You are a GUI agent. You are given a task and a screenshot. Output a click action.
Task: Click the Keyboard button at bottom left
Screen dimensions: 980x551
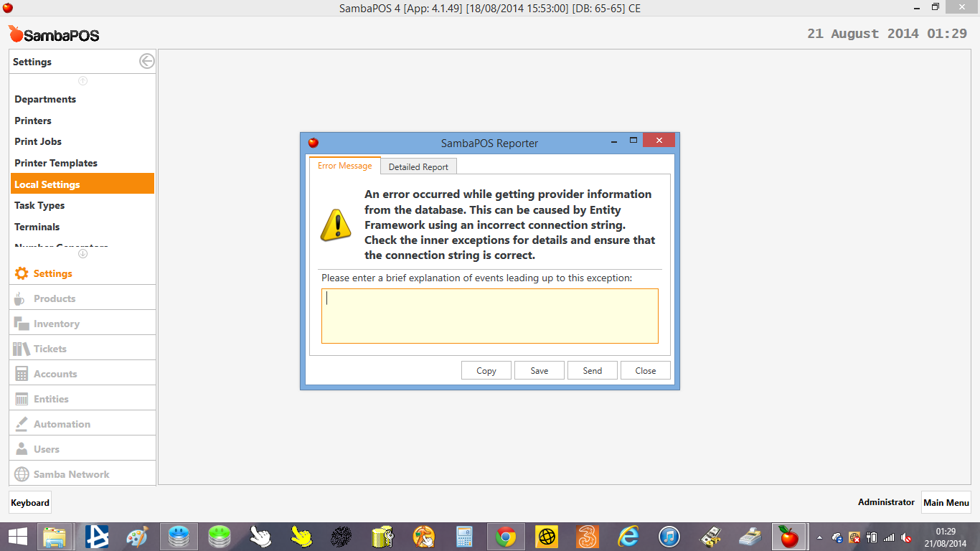[x=30, y=503]
